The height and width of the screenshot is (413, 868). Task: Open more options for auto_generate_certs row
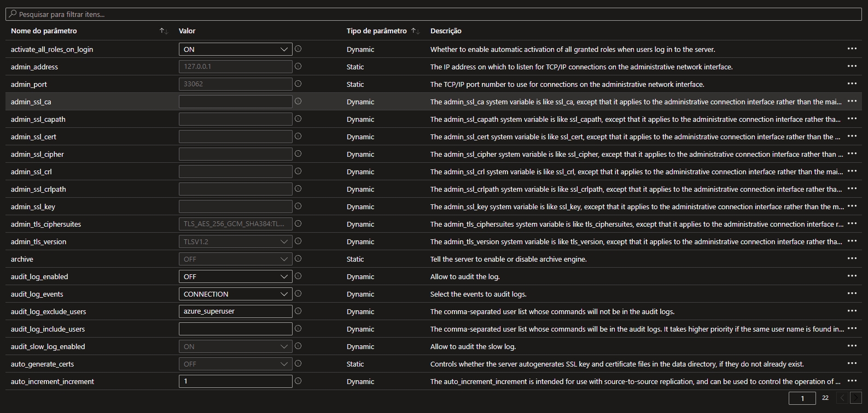tap(852, 363)
